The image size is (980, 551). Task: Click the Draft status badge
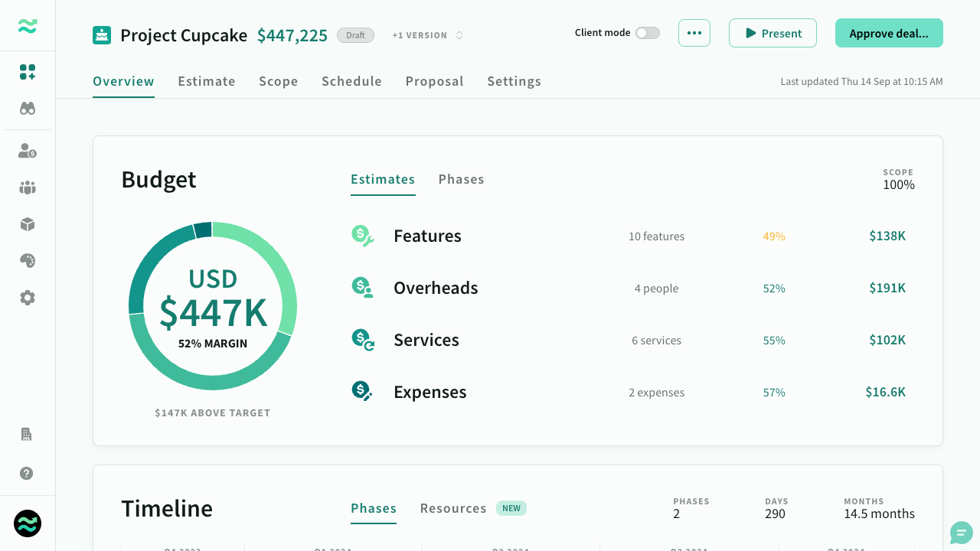tap(355, 35)
